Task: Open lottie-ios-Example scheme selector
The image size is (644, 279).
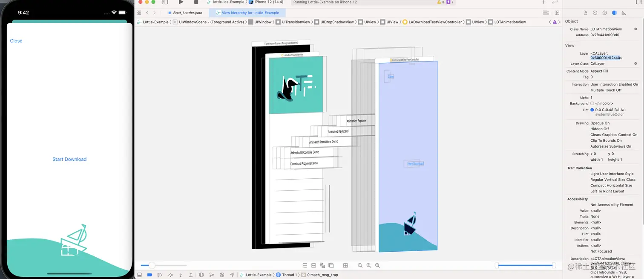Action: (x=226, y=2)
